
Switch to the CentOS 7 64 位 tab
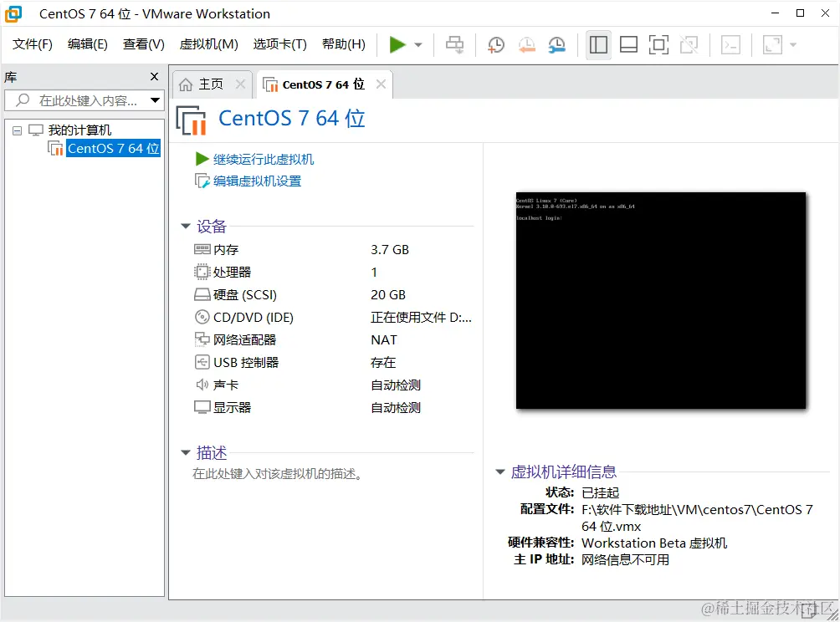pyautogui.click(x=323, y=84)
